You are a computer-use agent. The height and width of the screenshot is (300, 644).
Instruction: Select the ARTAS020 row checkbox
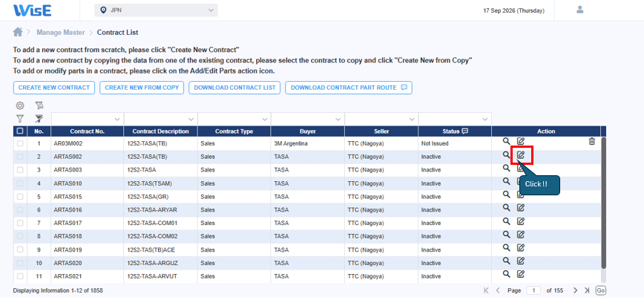click(20, 263)
